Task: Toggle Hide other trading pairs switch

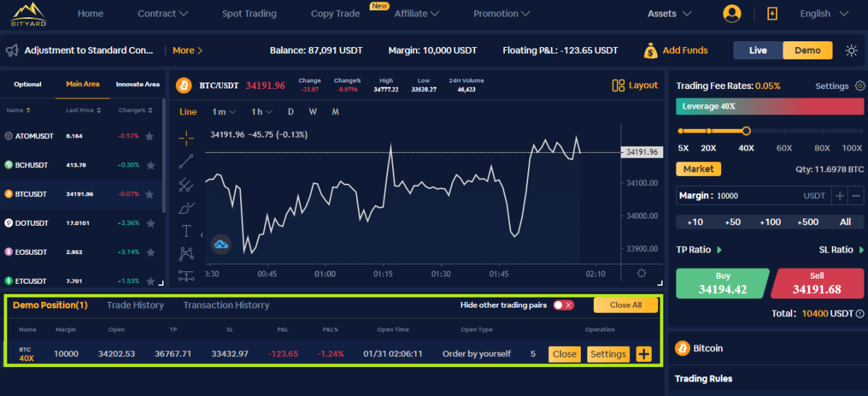Action: point(563,305)
